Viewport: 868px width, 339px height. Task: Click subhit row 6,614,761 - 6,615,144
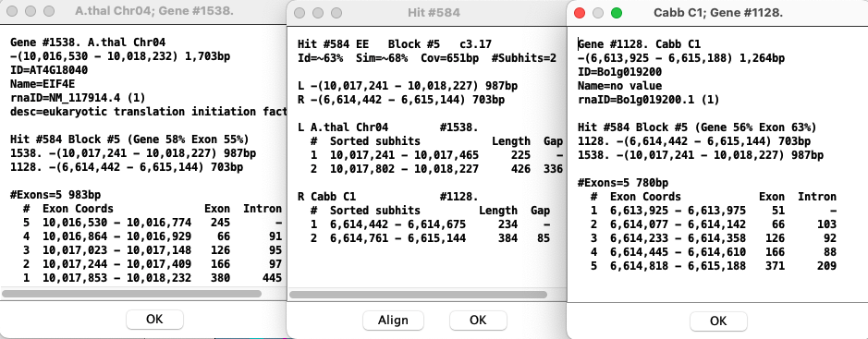pyautogui.click(x=430, y=237)
